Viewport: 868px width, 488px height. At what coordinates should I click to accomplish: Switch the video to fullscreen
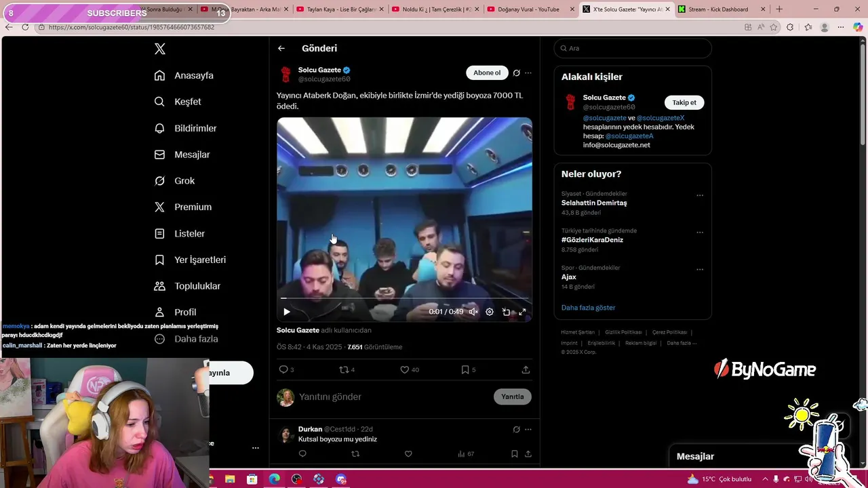point(522,312)
